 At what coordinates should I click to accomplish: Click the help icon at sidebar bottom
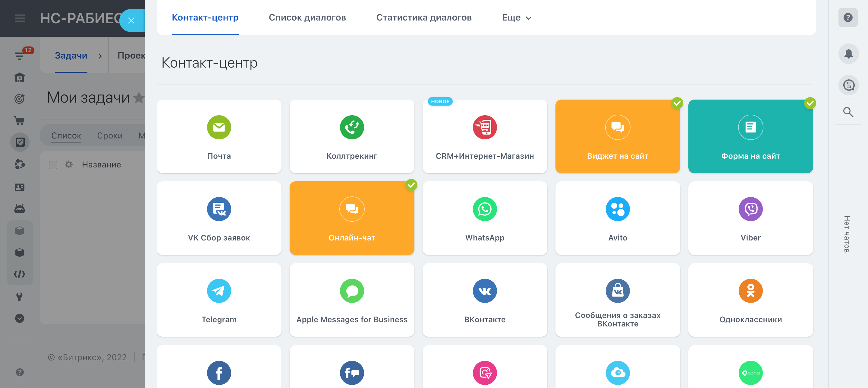coord(20,372)
